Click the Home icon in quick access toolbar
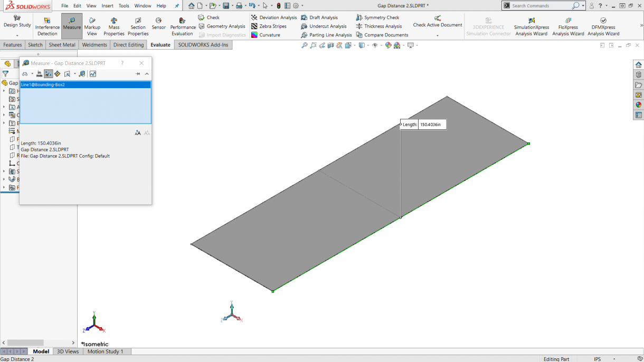This screenshot has width=644, height=362. click(x=192, y=6)
